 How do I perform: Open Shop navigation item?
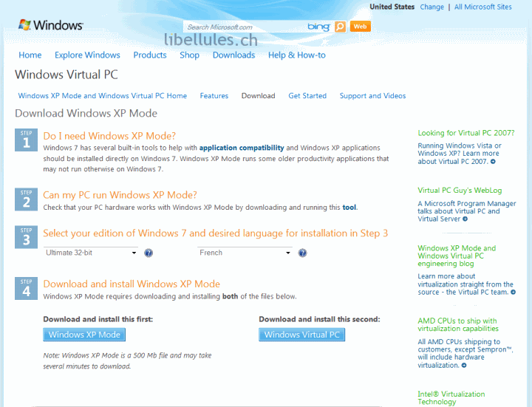pyautogui.click(x=189, y=55)
